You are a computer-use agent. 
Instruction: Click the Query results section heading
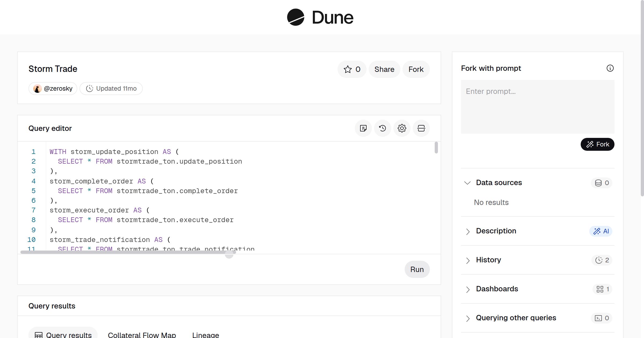point(52,306)
